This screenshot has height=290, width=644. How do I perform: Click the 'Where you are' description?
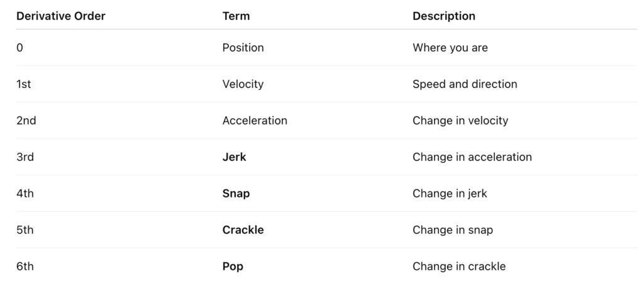pos(450,48)
